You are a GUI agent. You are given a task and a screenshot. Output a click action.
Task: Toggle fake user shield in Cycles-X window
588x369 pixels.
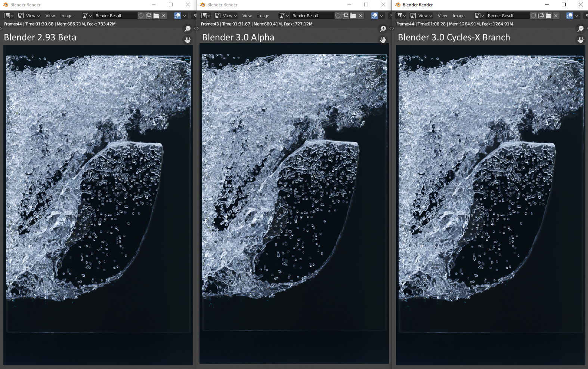pyautogui.click(x=533, y=16)
